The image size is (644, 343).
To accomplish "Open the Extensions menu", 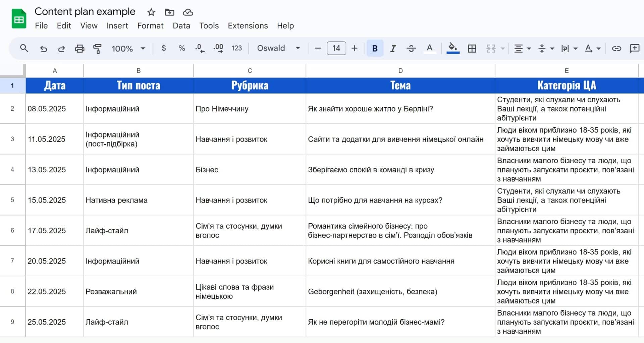I will (x=248, y=26).
